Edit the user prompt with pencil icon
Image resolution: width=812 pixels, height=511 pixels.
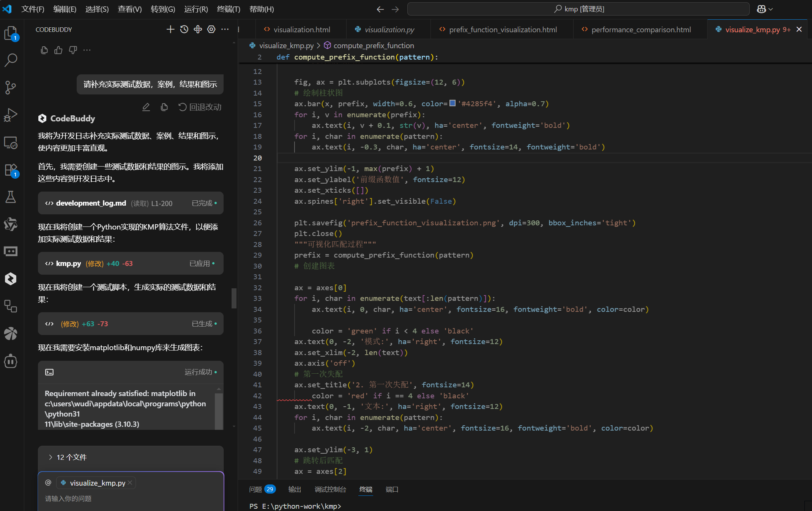(146, 107)
